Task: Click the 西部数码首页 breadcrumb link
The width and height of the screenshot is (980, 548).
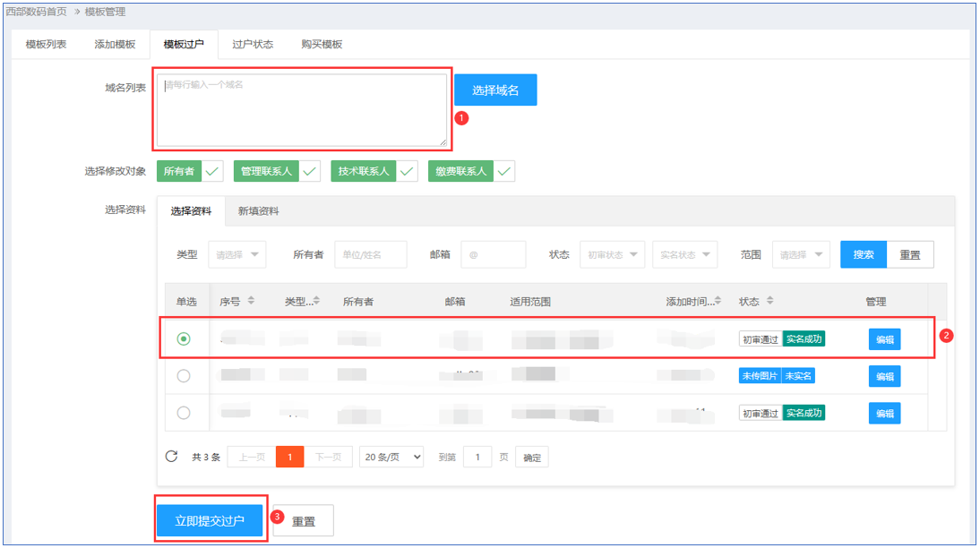Action: point(37,12)
